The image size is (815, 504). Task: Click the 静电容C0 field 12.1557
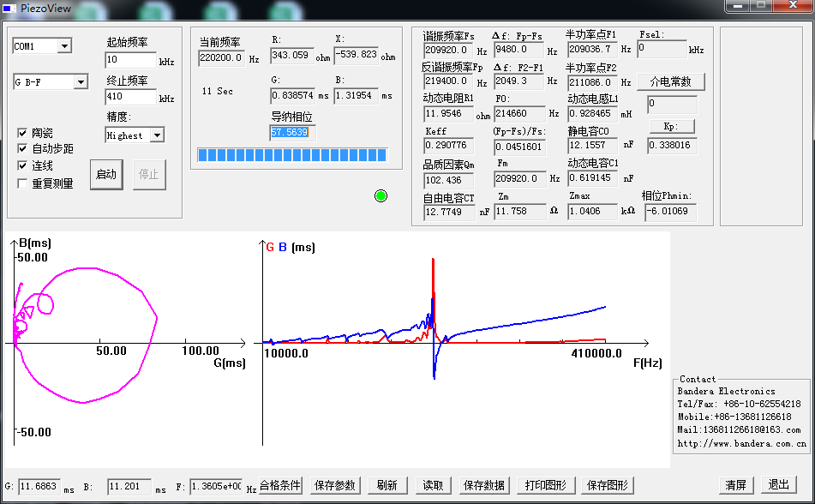(592, 146)
